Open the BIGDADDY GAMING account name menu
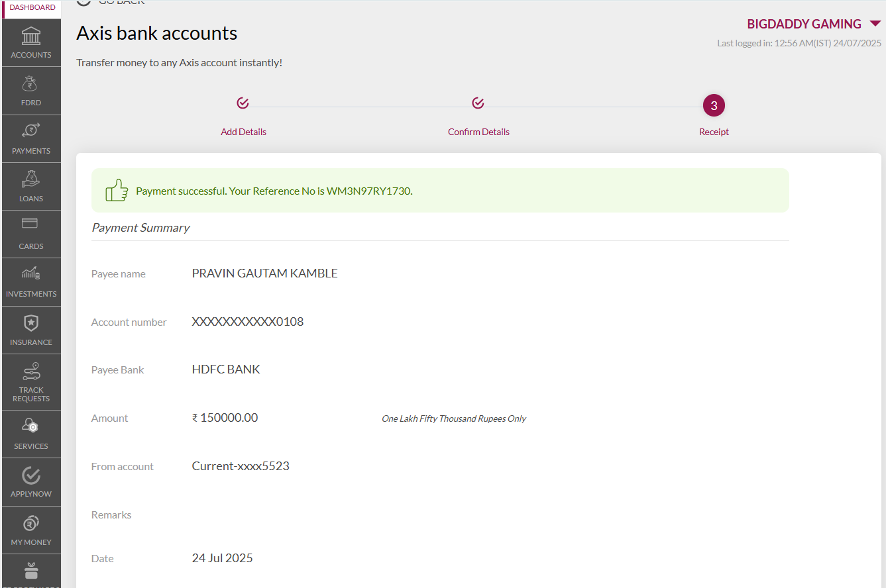886x588 pixels. pyautogui.click(x=804, y=24)
